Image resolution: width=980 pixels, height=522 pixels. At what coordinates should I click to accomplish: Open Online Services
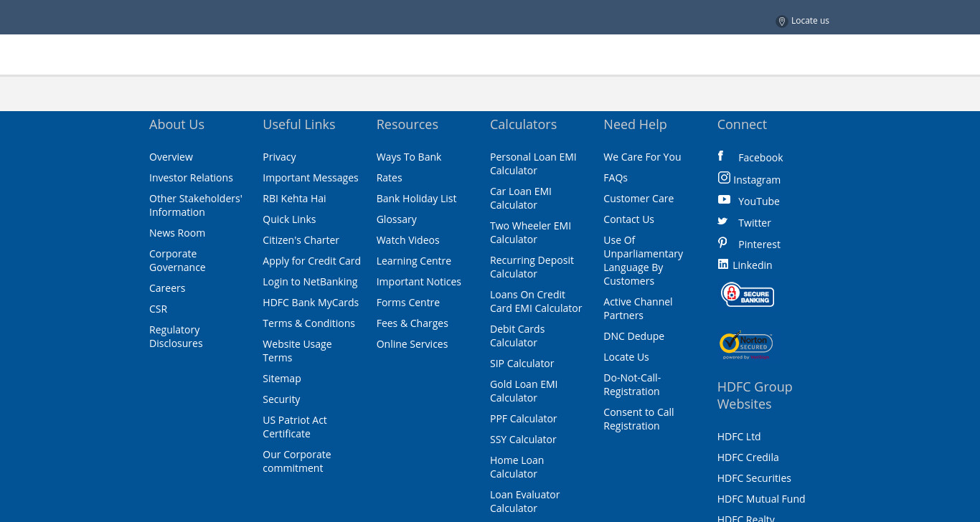tap(412, 344)
